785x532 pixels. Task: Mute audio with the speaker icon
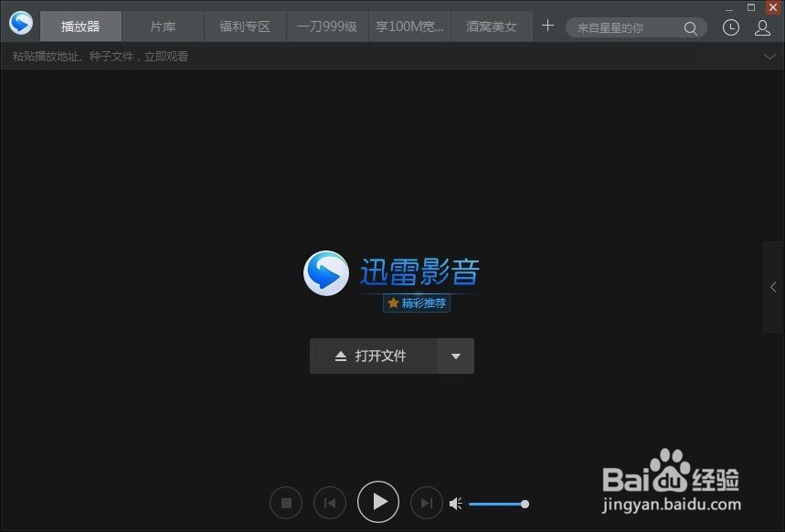click(456, 504)
